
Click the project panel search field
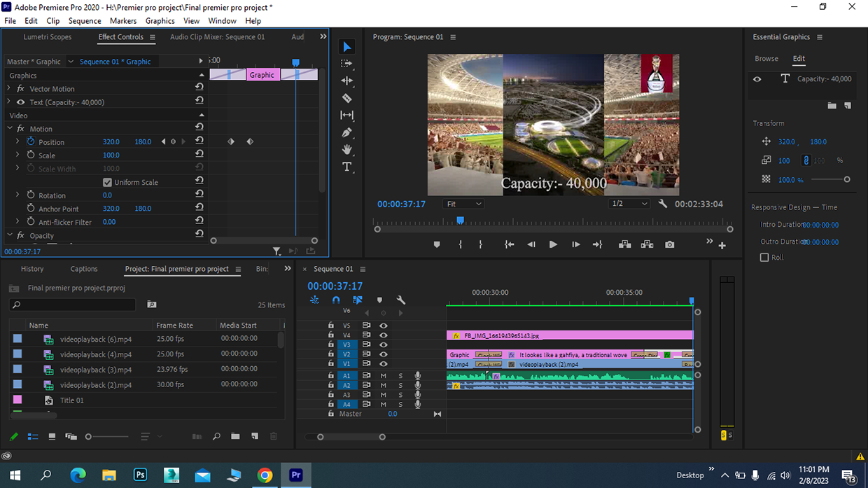(x=73, y=305)
